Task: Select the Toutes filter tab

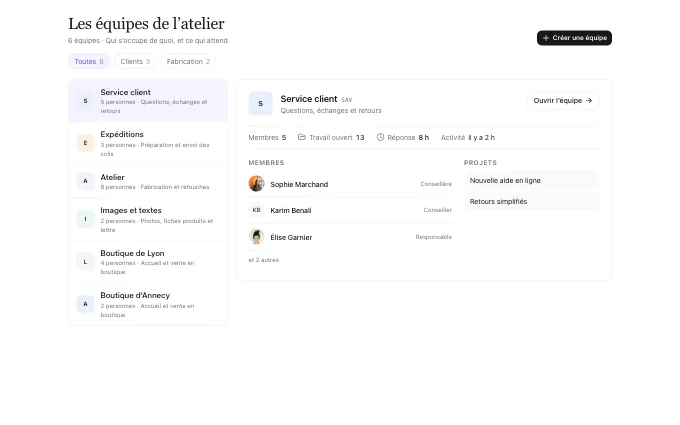Action: tap(89, 62)
